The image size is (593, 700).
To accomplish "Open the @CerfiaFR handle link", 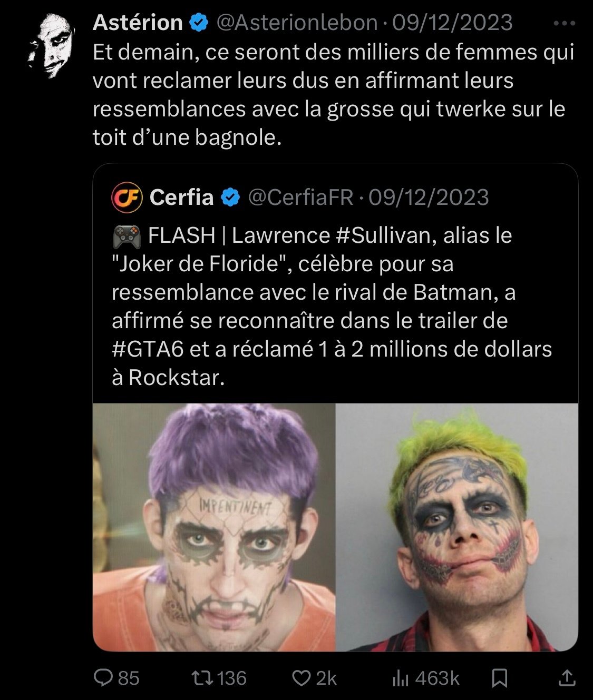I will point(300,198).
